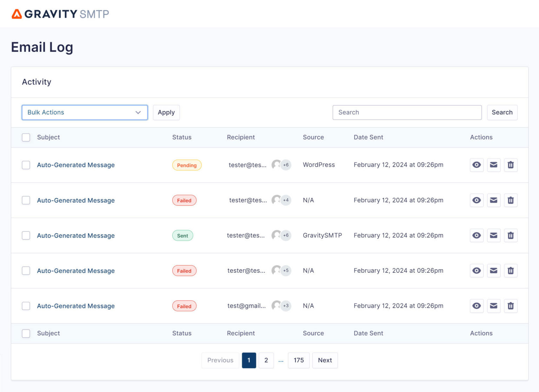Open the Bulk Actions dropdown
Screen dimensions: 539x392
point(84,113)
